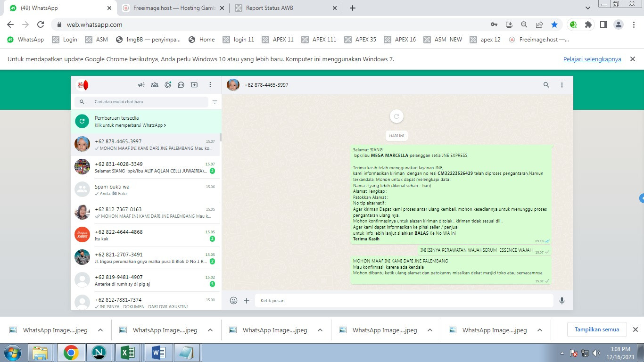Reload the WhatsApp Web page
644x362 pixels.
[41, 25]
